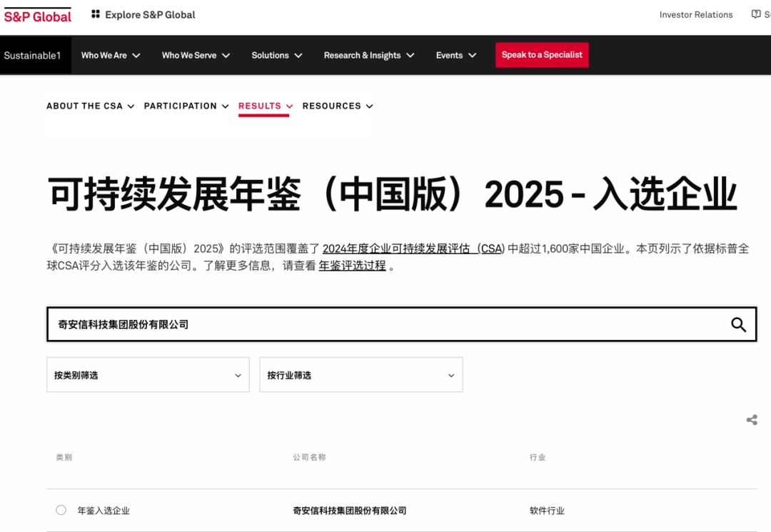The width and height of the screenshot is (771, 532).
Task: Expand the PARTICIPATION menu
Action: 186,106
